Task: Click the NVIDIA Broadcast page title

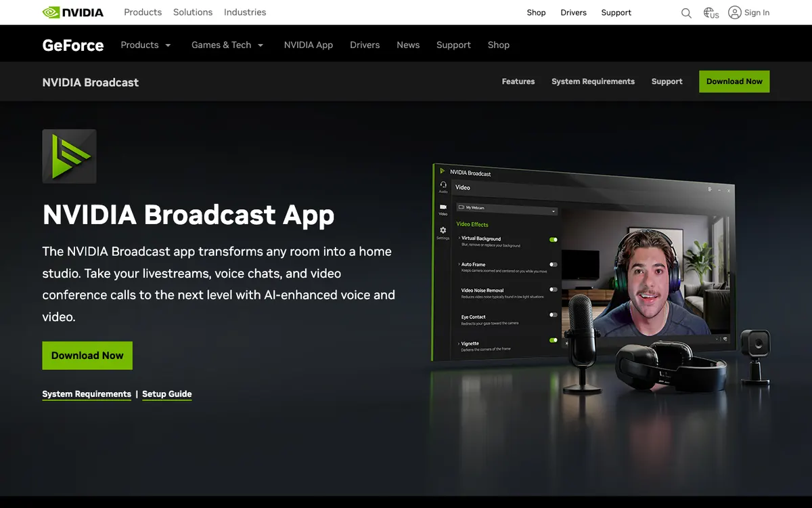Action: coord(90,82)
